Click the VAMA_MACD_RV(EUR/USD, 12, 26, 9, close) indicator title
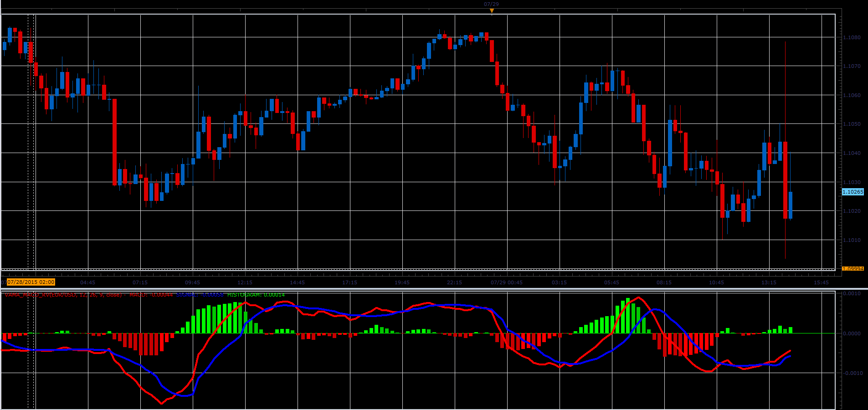868x410 pixels. (x=63, y=295)
